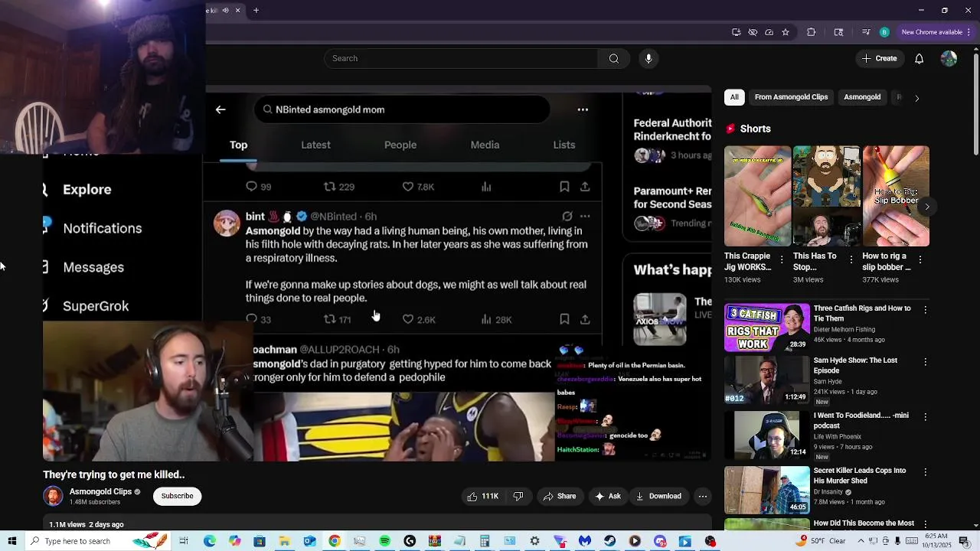
Task: Open the YouTube account avatar menu
Action: pos(949,58)
